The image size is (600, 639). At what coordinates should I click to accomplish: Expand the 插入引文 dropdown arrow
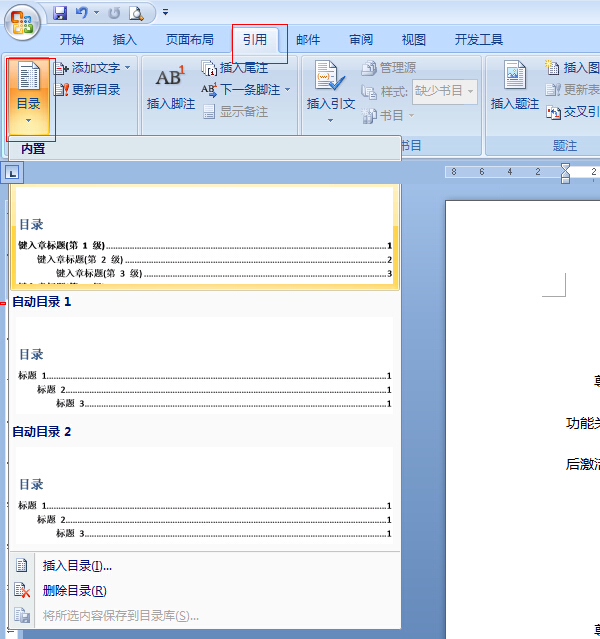tap(330, 121)
